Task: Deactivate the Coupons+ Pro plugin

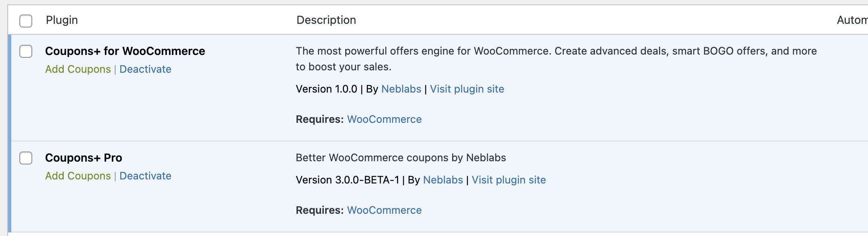Action: pyautogui.click(x=145, y=176)
